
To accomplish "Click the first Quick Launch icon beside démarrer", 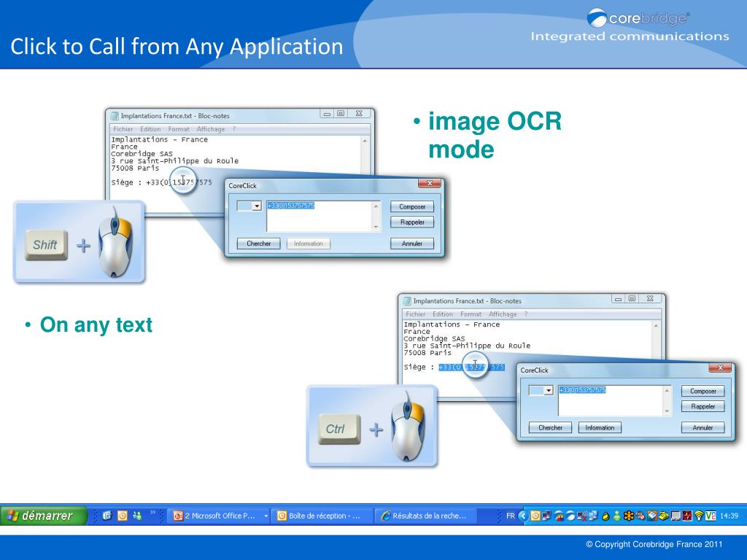I will click(x=107, y=516).
